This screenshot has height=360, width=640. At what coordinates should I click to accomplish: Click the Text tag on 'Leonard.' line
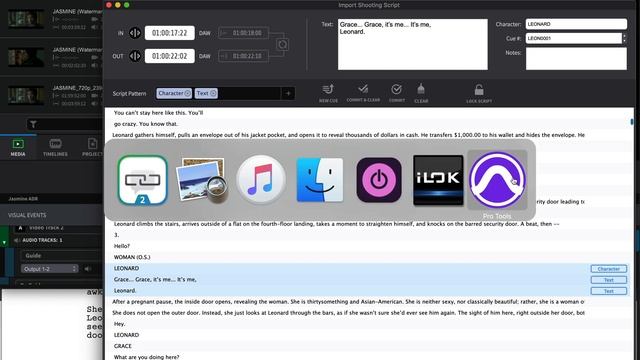click(609, 291)
